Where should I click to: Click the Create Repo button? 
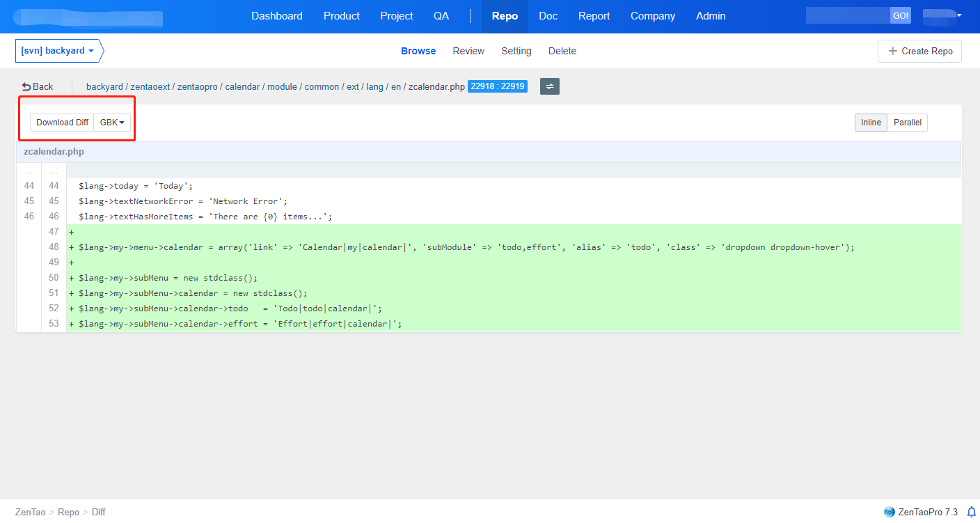pyautogui.click(x=919, y=51)
